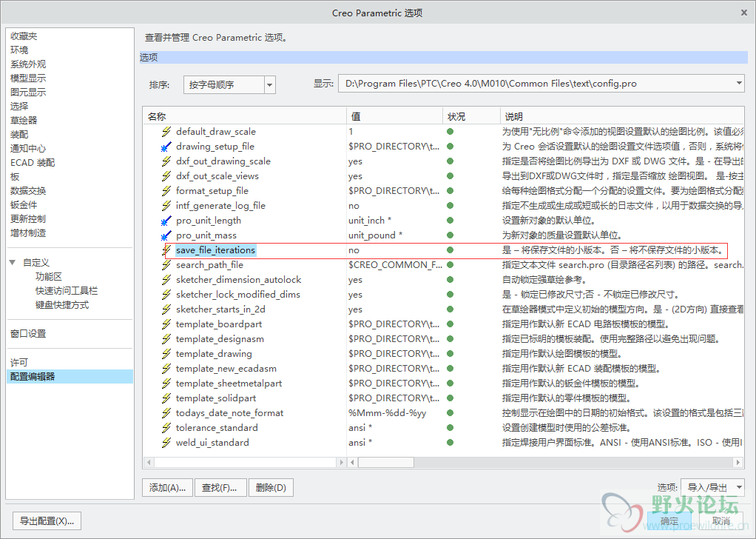Select 键盘快捷方式 under 自定义
This screenshot has height=539, width=756.
[x=62, y=305]
